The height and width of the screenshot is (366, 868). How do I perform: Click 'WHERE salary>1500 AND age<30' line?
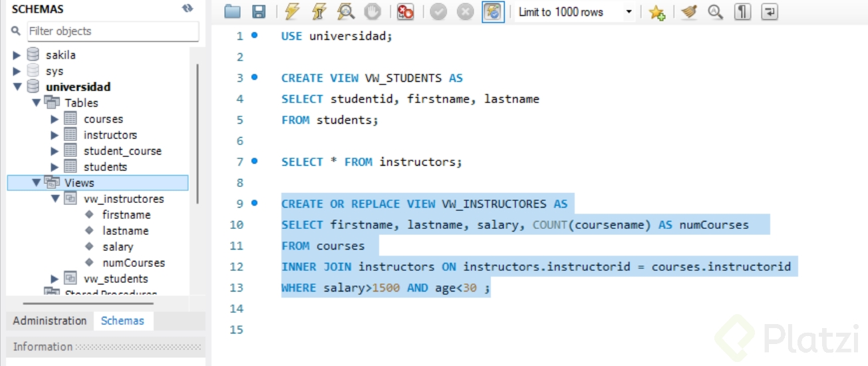coord(386,287)
